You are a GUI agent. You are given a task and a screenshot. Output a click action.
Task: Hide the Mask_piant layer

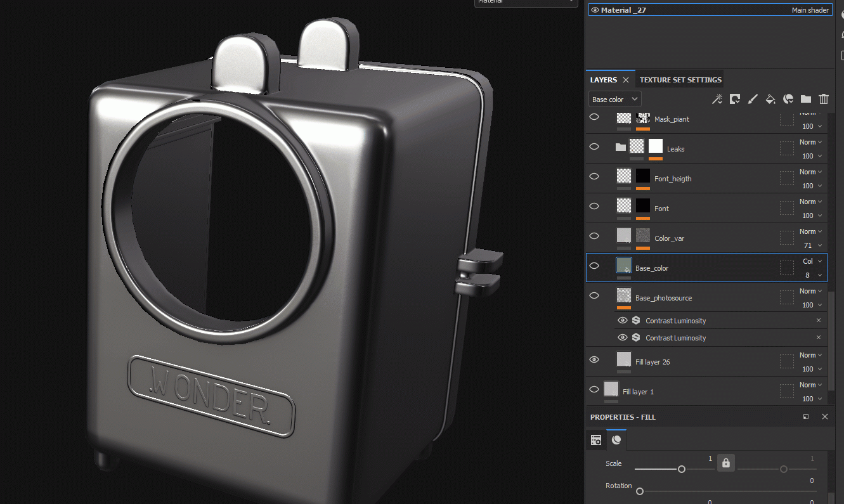594,117
